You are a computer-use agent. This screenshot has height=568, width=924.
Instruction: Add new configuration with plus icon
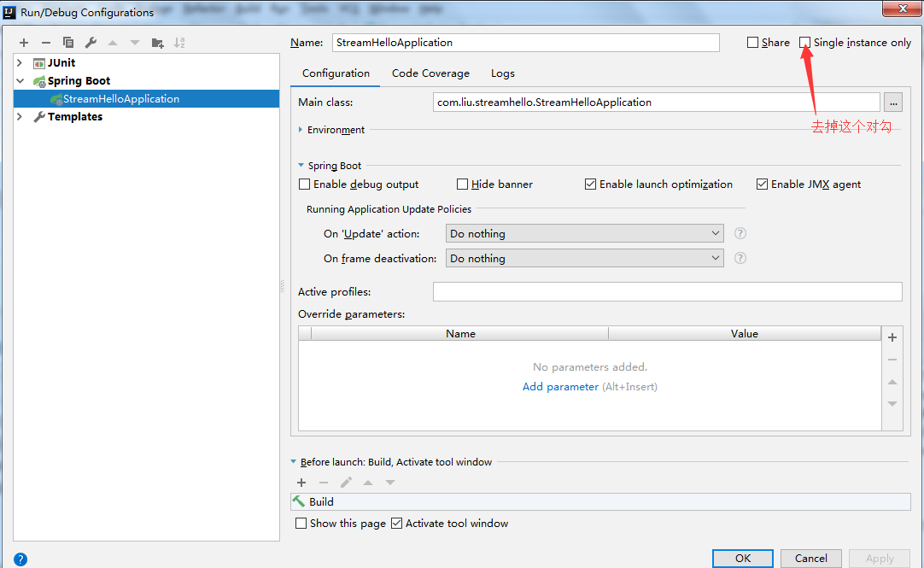click(x=24, y=43)
